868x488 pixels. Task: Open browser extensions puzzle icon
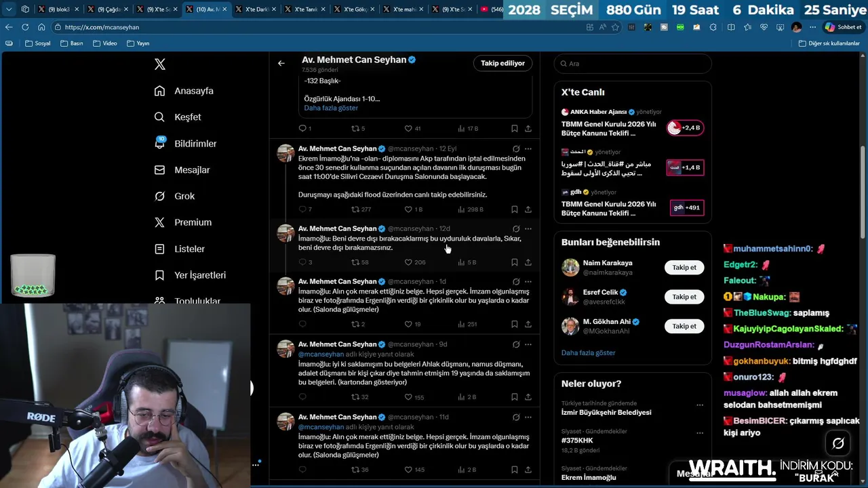[713, 27]
